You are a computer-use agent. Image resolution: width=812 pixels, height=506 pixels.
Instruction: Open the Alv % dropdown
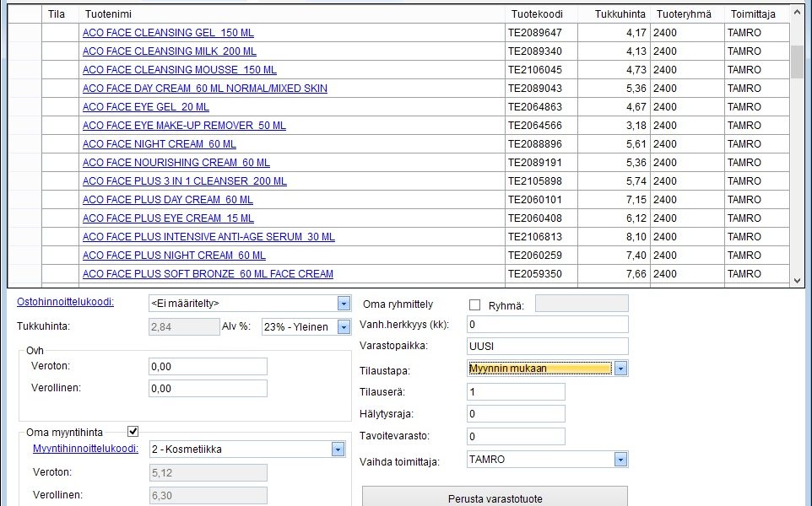[x=344, y=327]
